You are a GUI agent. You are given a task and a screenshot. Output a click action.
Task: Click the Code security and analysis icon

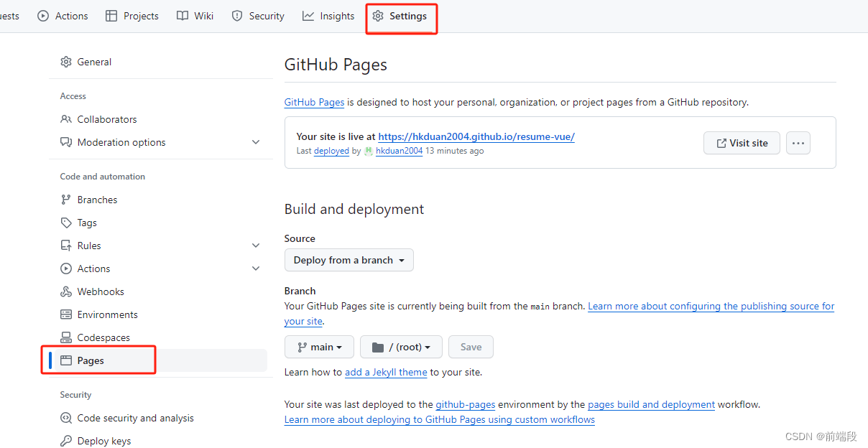pos(66,418)
